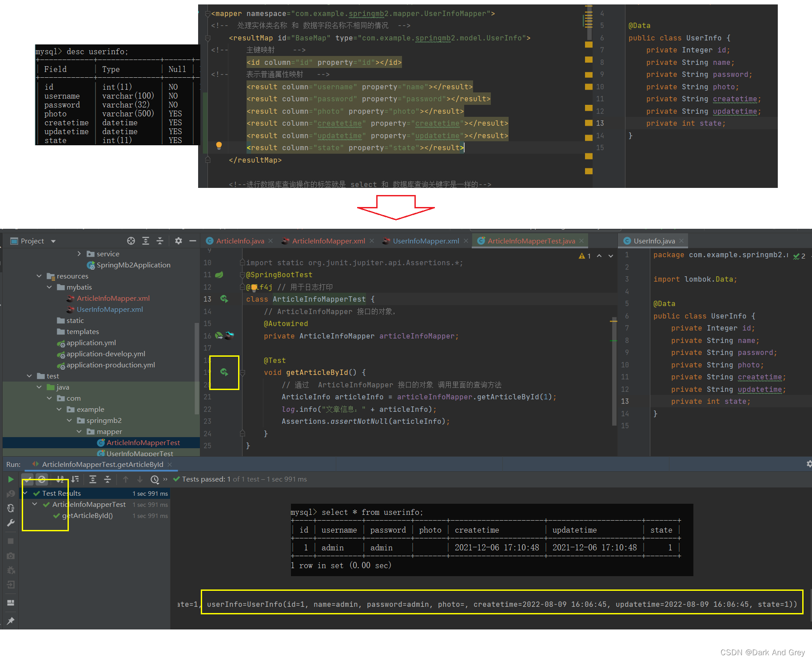Switch to ArticleInfoMapper.xml editor tab
The image size is (812, 661).
tap(328, 241)
